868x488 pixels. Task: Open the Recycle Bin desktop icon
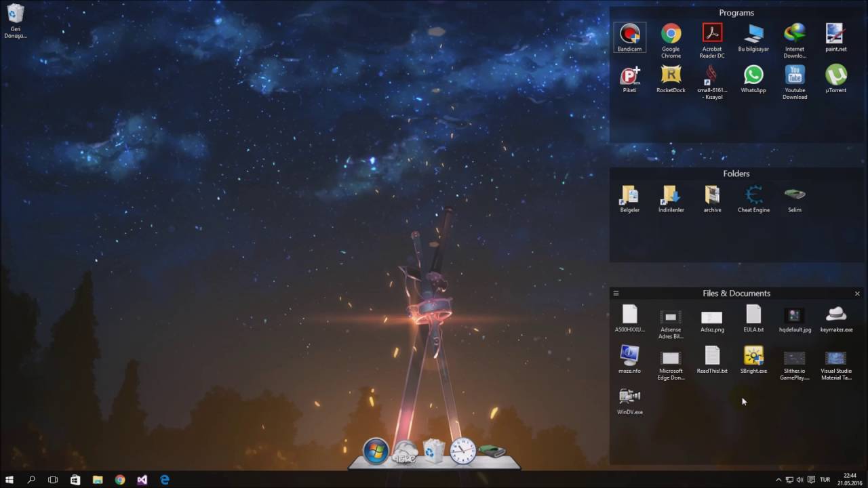point(16,21)
